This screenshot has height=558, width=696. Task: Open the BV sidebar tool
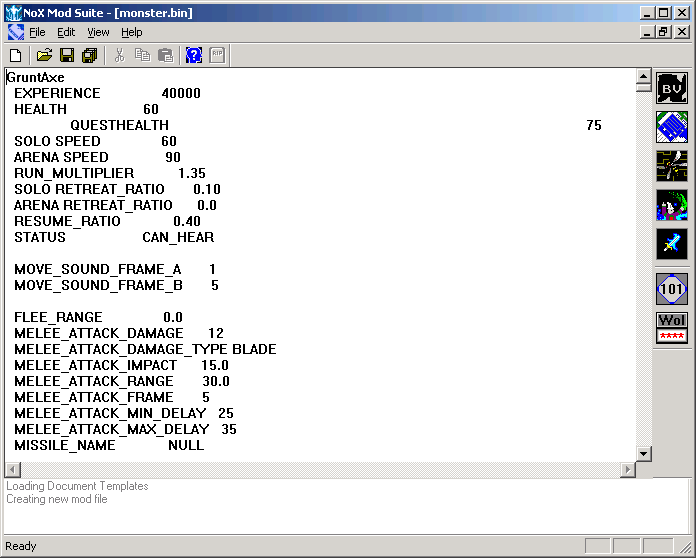pos(672,88)
